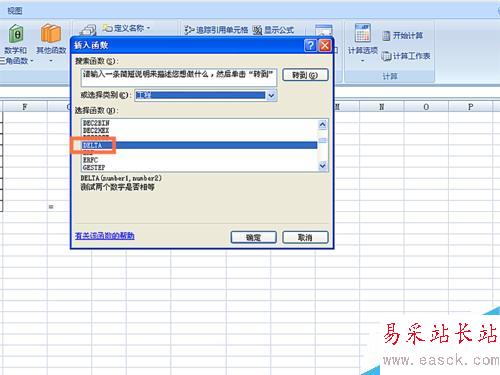
Task: Click the Name Manager icon behind dialog
Action: coord(87,30)
